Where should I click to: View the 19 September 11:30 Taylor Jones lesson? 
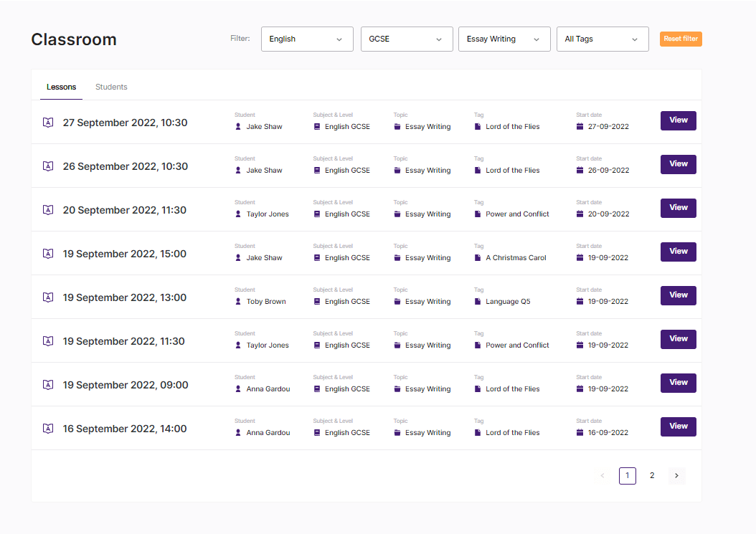[678, 339]
